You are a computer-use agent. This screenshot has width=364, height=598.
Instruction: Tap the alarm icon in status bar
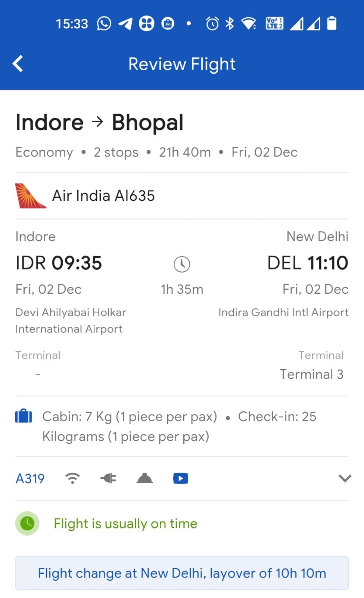tap(212, 24)
